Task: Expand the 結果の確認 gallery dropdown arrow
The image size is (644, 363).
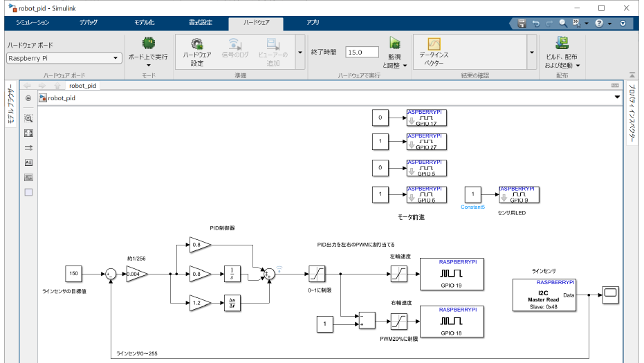Action: point(531,52)
